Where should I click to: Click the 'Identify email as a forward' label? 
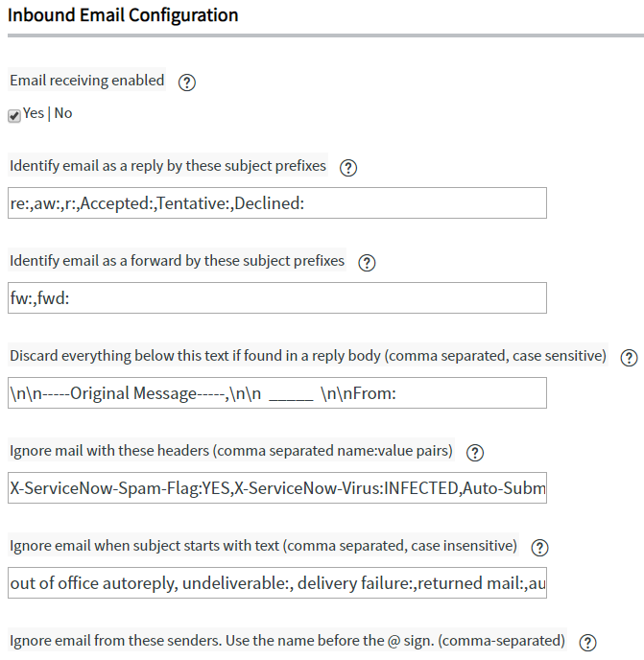(x=177, y=261)
